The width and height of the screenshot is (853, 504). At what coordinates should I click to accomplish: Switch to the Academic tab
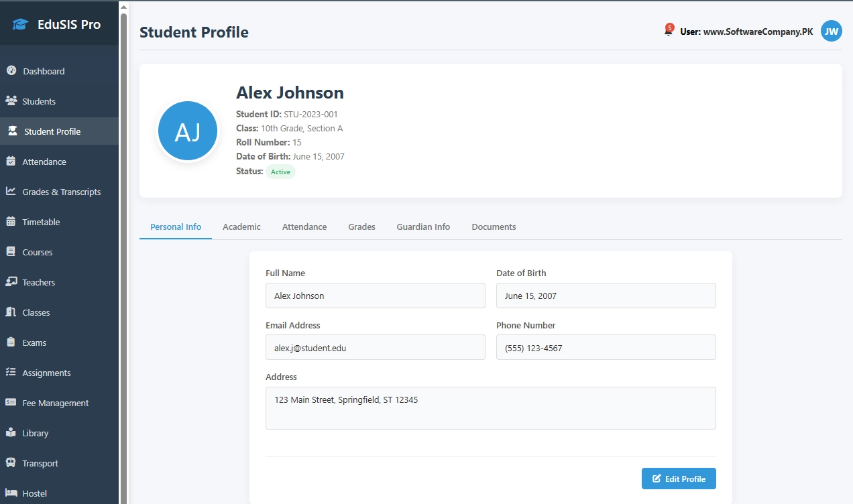tap(241, 227)
